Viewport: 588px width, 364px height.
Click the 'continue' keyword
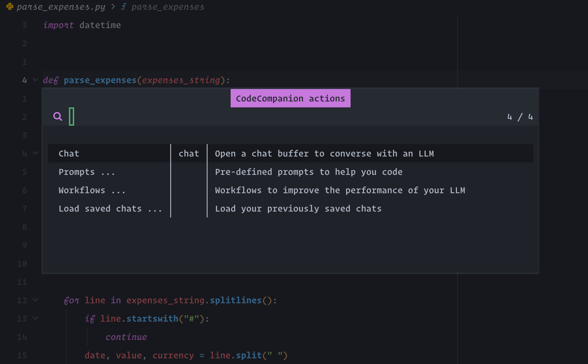pos(126,337)
